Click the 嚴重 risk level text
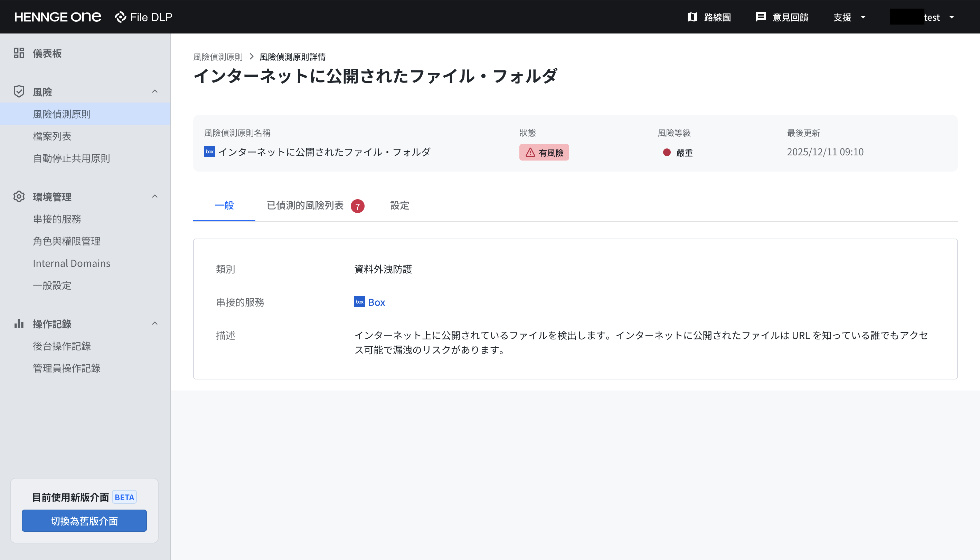This screenshot has width=980, height=560. click(685, 153)
